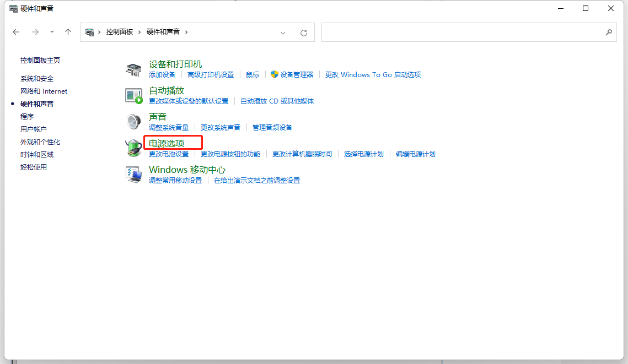Click the up navigation arrow
This screenshot has width=628, height=364.
(68, 32)
